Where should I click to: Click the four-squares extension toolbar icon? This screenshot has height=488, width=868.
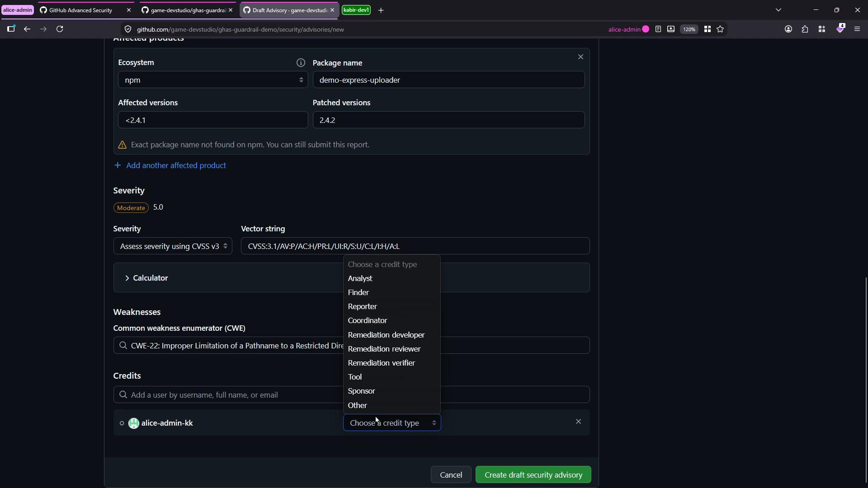[x=822, y=29]
